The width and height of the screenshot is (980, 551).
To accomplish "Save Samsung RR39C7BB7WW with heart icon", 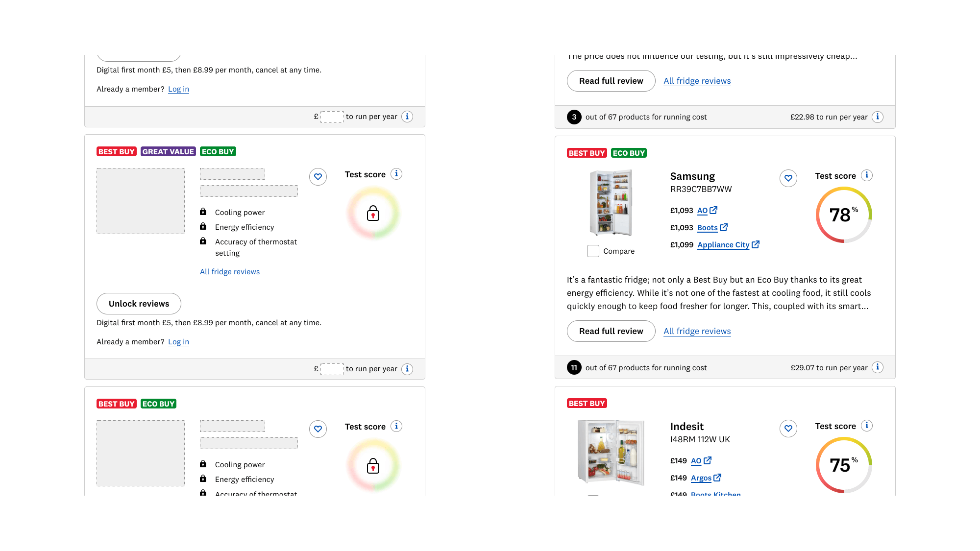I will point(788,178).
